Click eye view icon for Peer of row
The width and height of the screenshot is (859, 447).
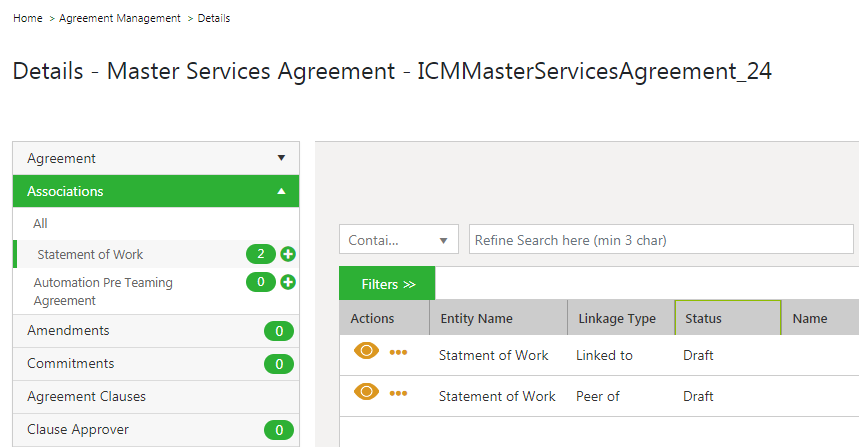(x=367, y=392)
